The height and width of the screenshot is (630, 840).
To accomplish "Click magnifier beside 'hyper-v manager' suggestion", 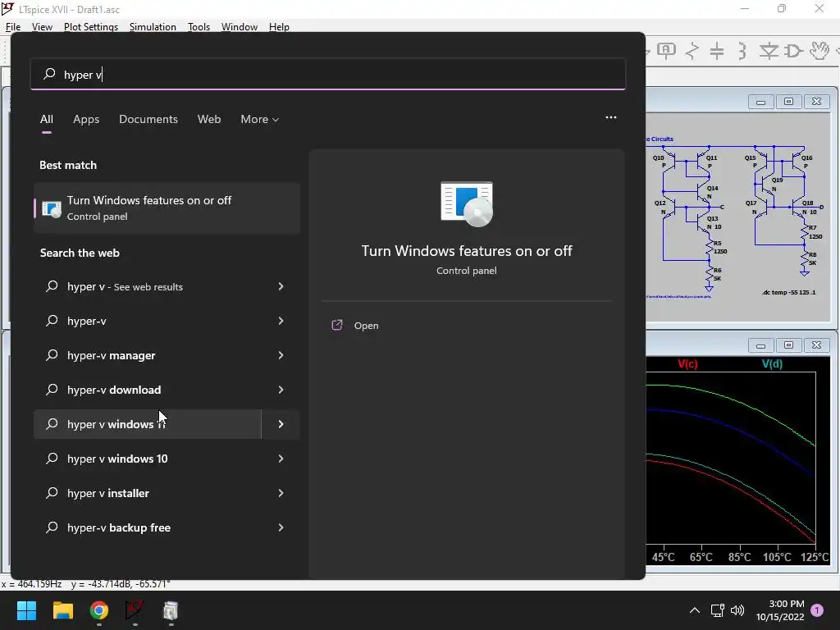I will pos(52,355).
